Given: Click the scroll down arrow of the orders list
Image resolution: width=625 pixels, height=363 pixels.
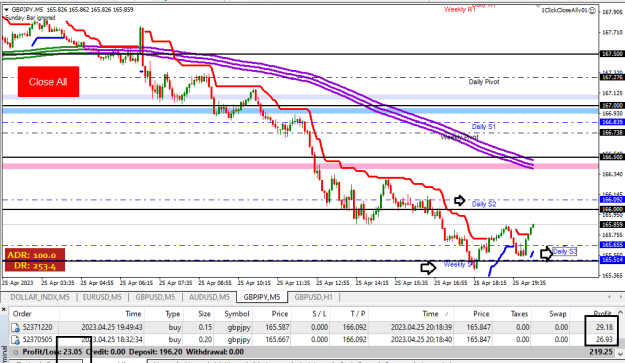Looking at the screenshot, I should tap(621, 353).
